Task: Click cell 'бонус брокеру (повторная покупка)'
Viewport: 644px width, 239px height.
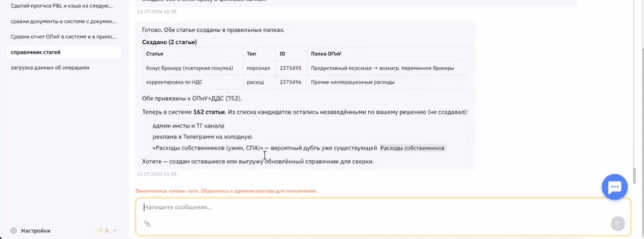Action: pyautogui.click(x=189, y=68)
